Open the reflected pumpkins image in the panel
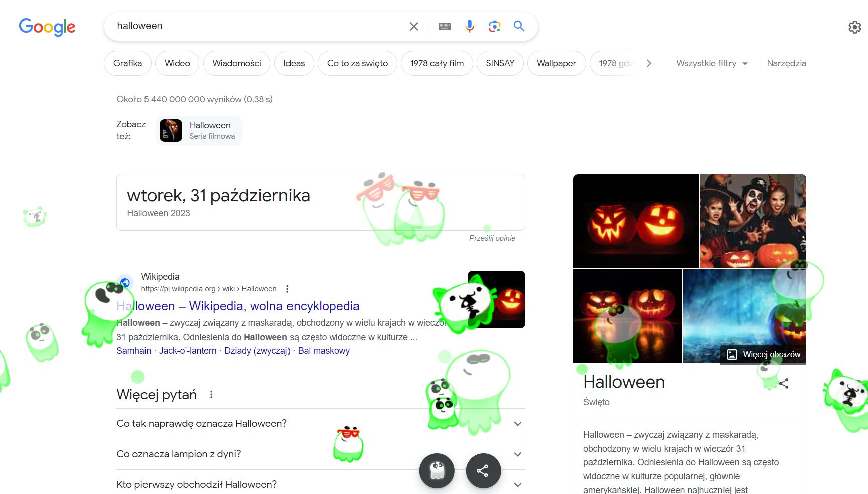 click(628, 316)
